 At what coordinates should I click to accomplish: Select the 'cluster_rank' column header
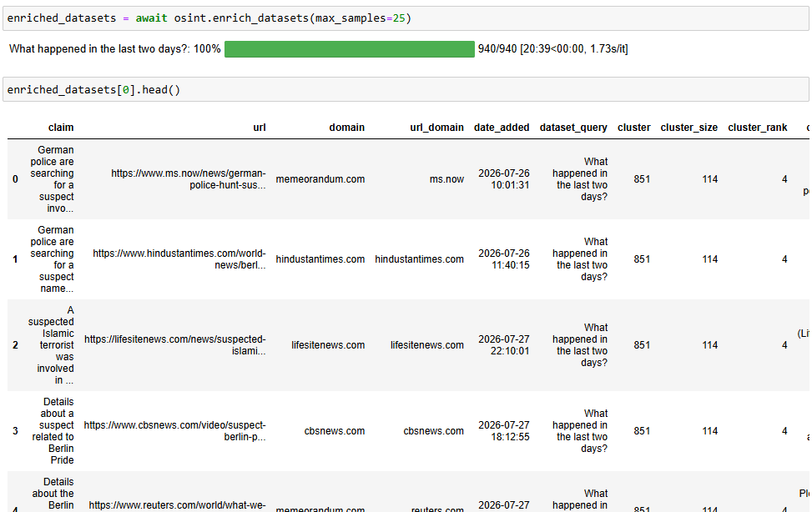pos(757,128)
